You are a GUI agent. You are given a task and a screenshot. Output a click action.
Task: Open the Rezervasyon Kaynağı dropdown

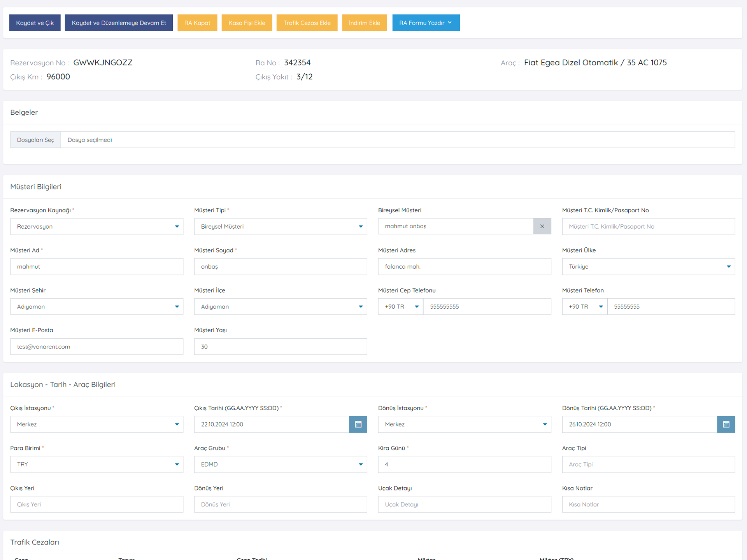point(96,226)
